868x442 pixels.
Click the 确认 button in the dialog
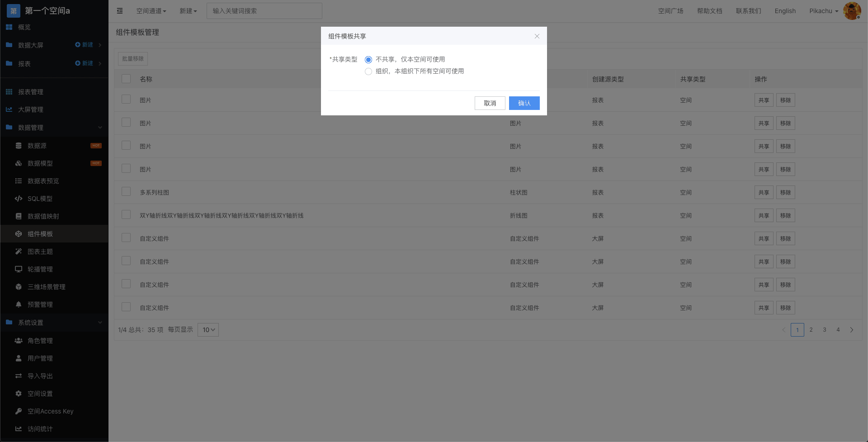point(524,103)
